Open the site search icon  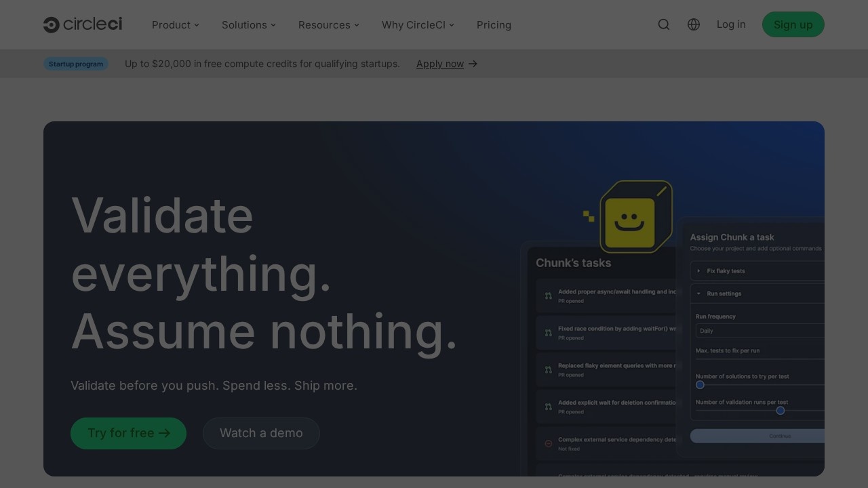664,24
